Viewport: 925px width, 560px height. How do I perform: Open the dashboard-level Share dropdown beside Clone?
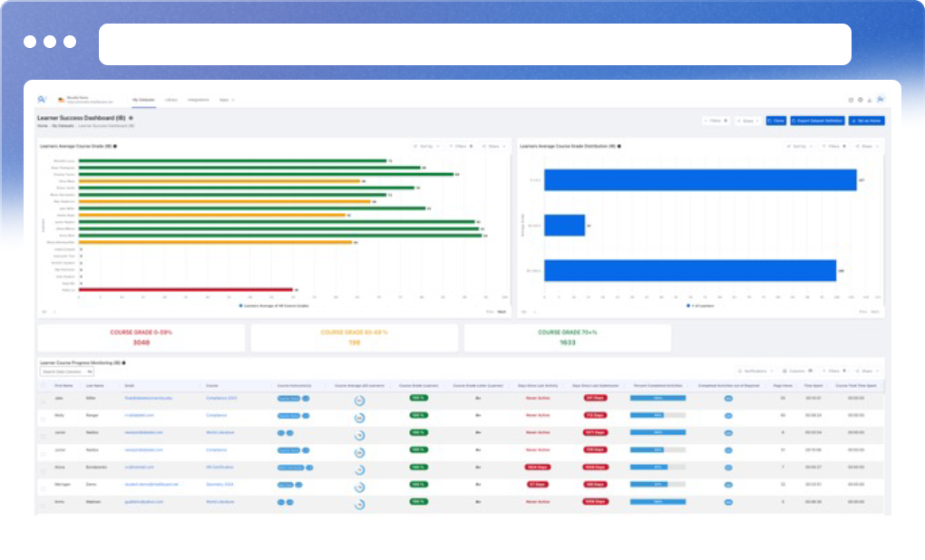pos(748,121)
